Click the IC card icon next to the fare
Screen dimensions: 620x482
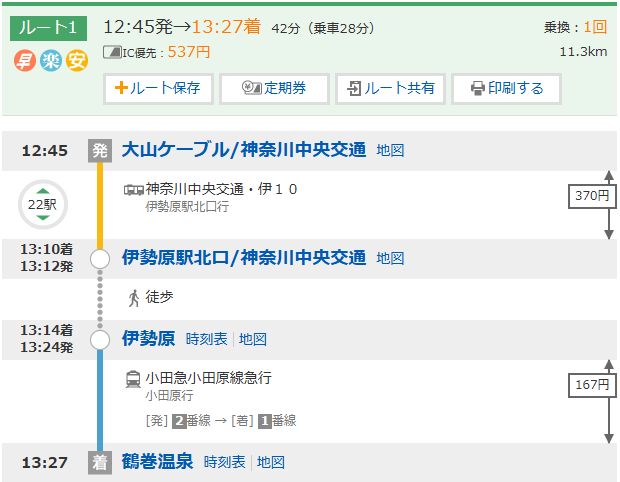[x=112, y=52]
